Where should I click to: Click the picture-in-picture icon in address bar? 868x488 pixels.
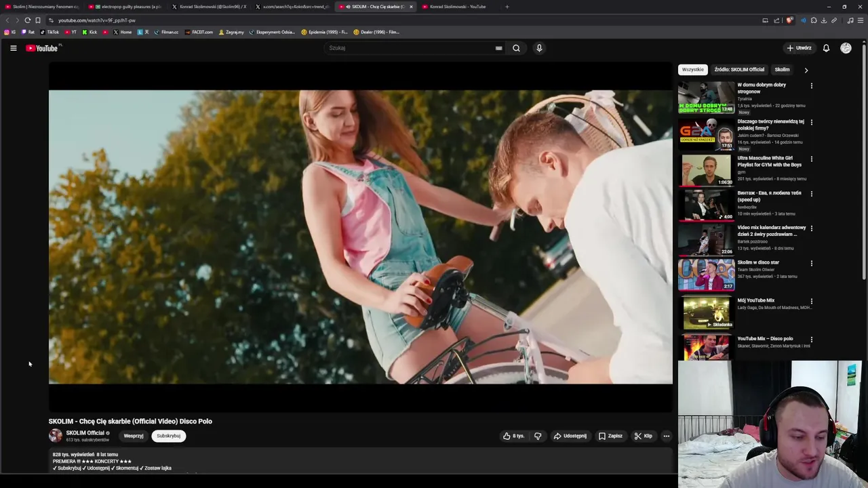coord(765,20)
